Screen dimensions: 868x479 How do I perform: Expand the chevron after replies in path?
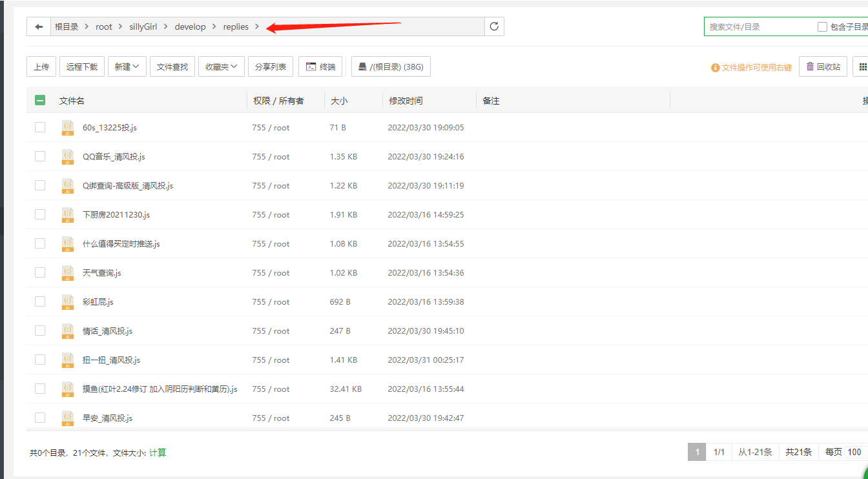pyautogui.click(x=257, y=26)
